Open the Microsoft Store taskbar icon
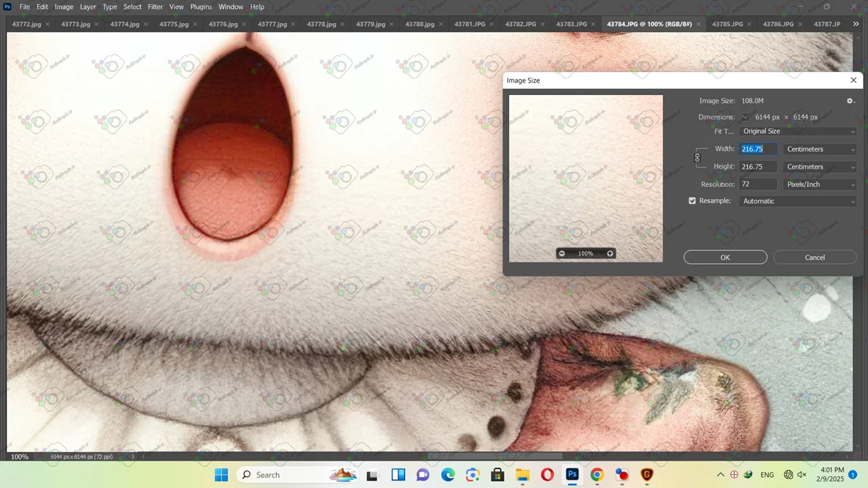 coord(497,475)
